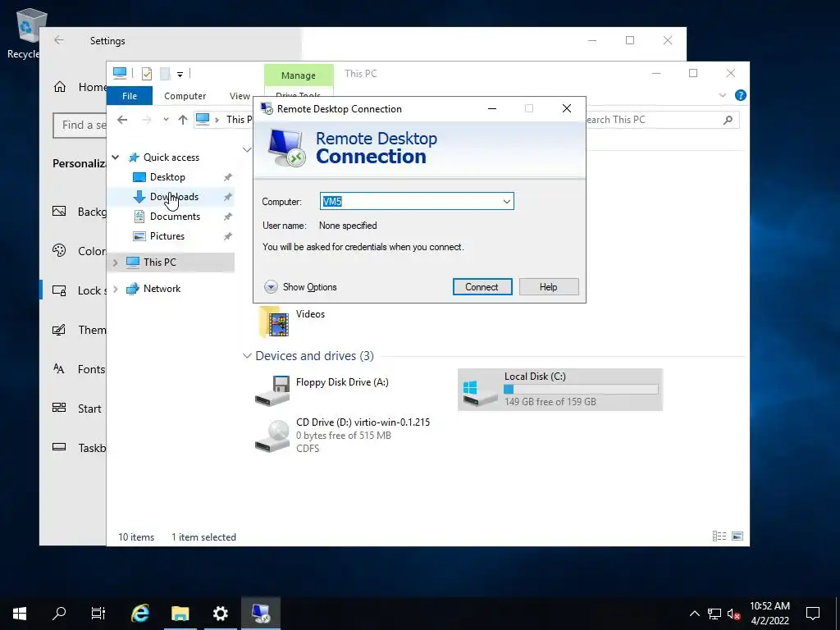The width and height of the screenshot is (840, 630).
Task: Open Fonts in Settings sidebar
Action: pos(80,369)
